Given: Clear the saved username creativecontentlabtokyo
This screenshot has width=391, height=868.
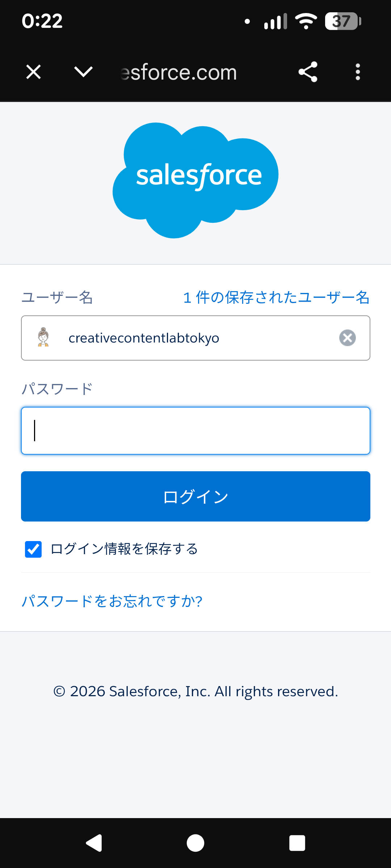Looking at the screenshot, I should 347,338.
